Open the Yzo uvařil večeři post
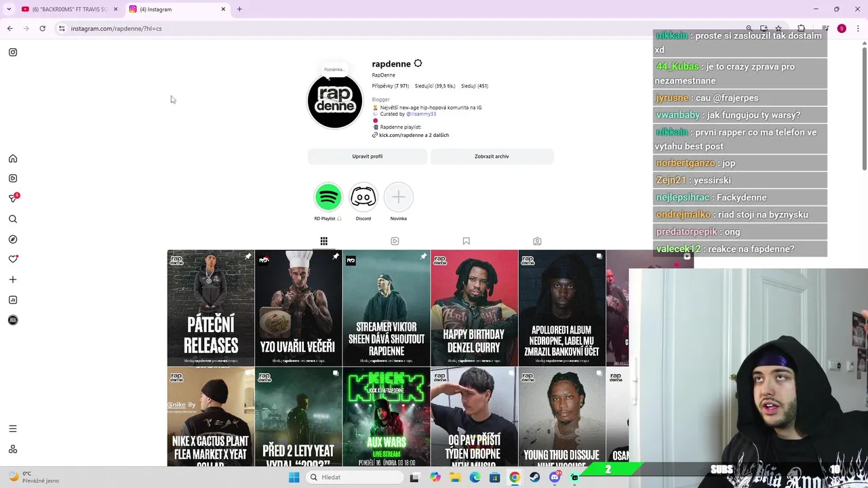 (298, 308)
